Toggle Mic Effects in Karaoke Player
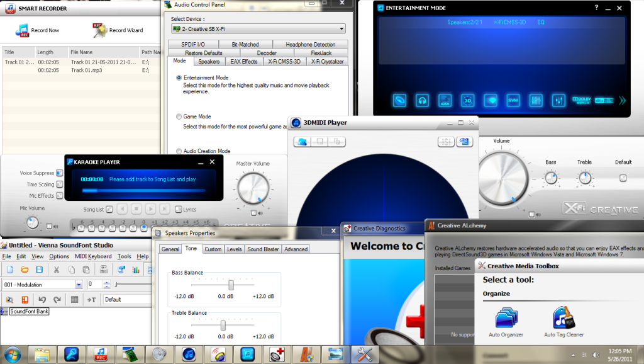 click(x=60, y=196)
